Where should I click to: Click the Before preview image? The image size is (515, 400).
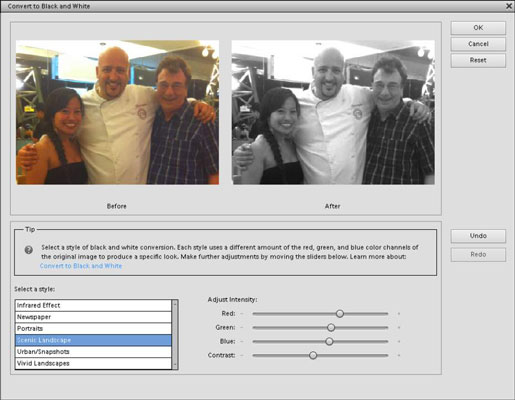pyautogui.click(x=117, y=112)
